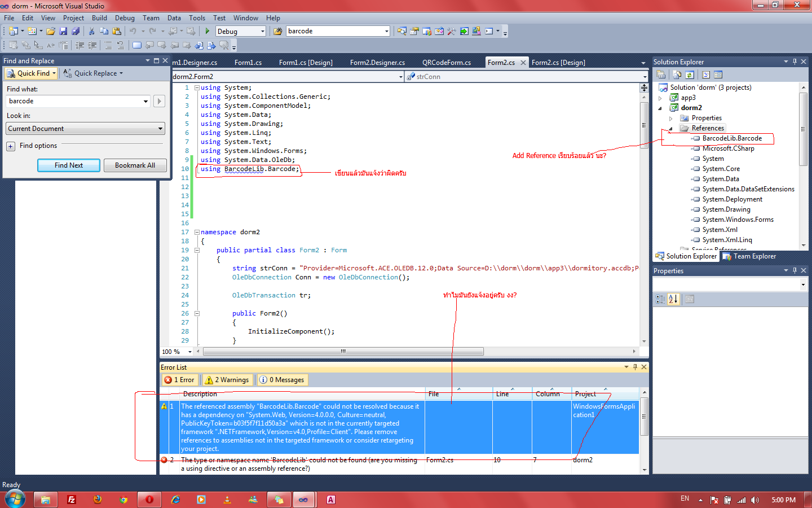Expand the app3 project node
Image resolution: width=812 pixels, height=508 pixels.
(660, 98)
